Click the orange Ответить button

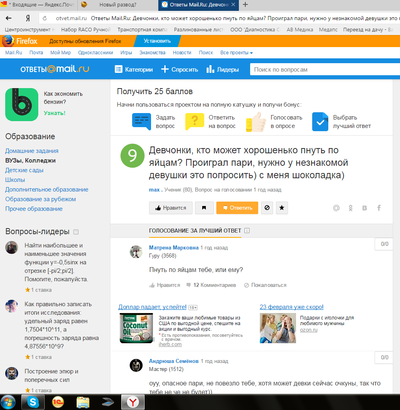coord(237,208)
